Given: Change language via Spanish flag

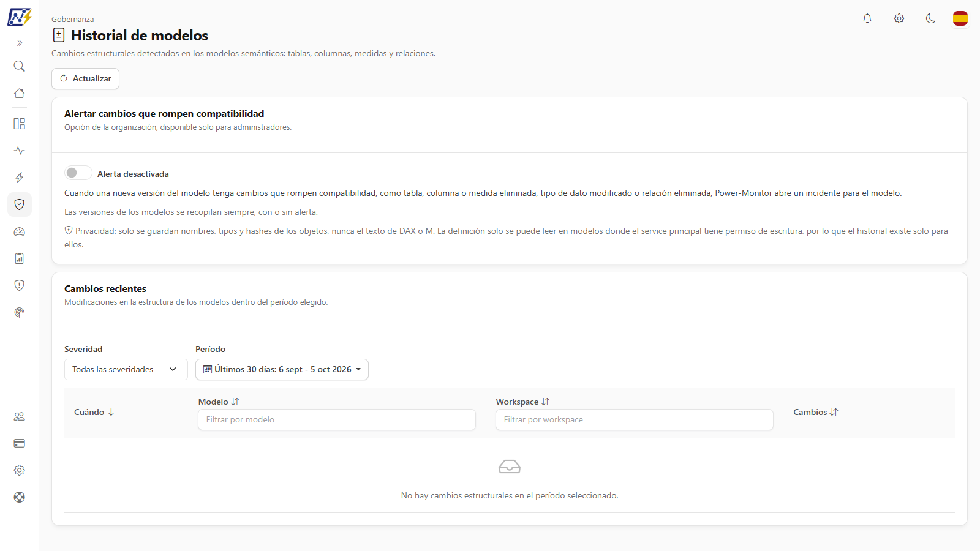Looking at the screenshot, I should point(960,18).
